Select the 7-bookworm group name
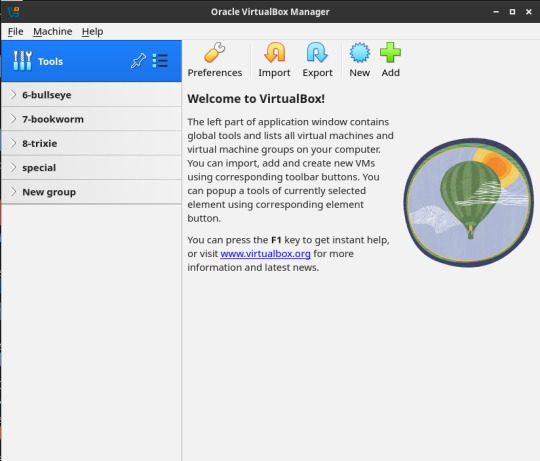 53,119
